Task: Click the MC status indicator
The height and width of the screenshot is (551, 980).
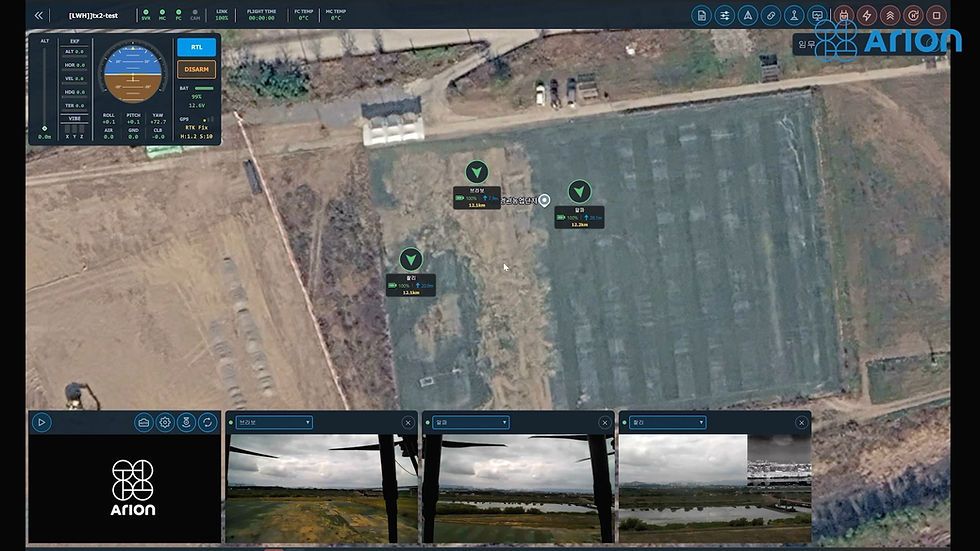Action: [162, 15]
